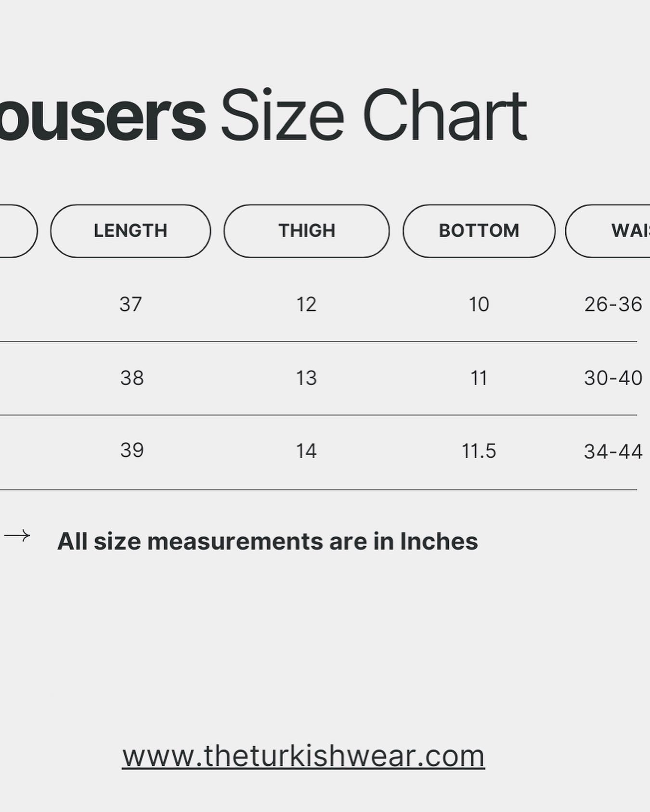
Task: Click the 'All size measurements are in Inches' note
Action: 267,541
